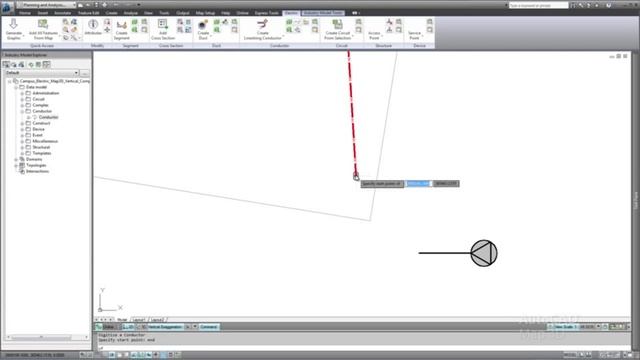Select the Templates folder in tree

42,153
